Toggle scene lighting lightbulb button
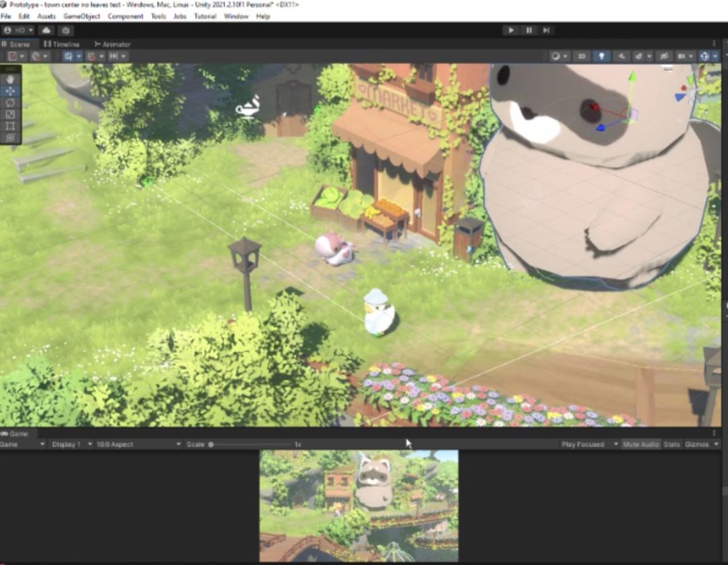The height and width of the screenshot is (565, 728). (x=602, y=57)
